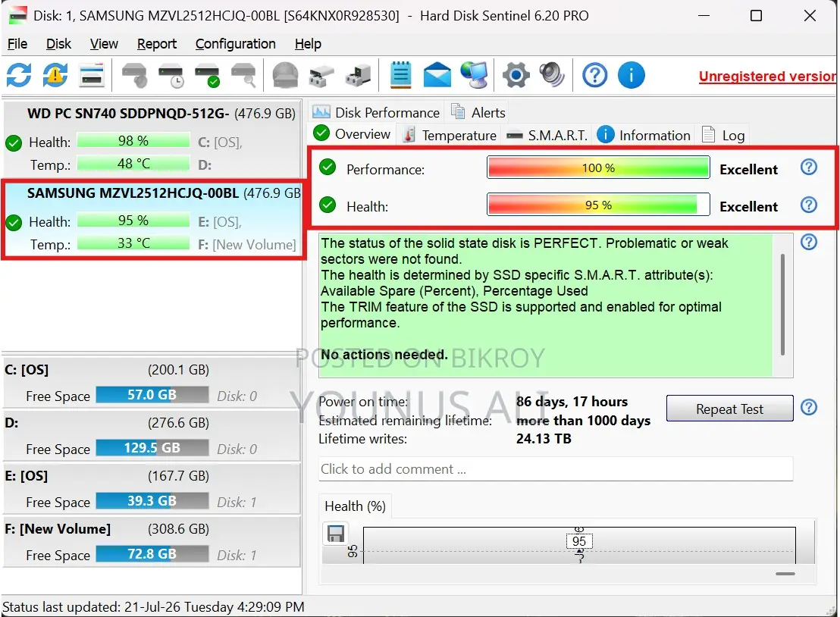Click the WD disk 98 % health bar
The width and height of the screenshot is (840, 617).
tap(133, 141)
